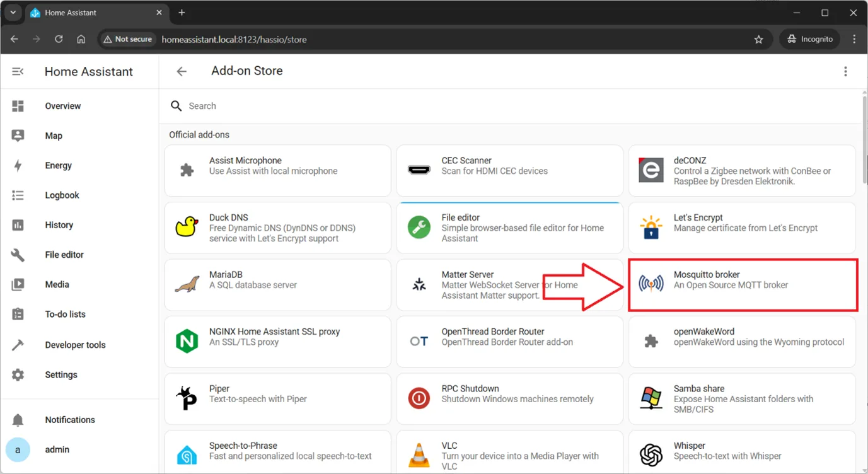Open the Add-on Store three-dot menu
Image resolution: width=868 pixels, height=474 pixels.
(845, 72)
